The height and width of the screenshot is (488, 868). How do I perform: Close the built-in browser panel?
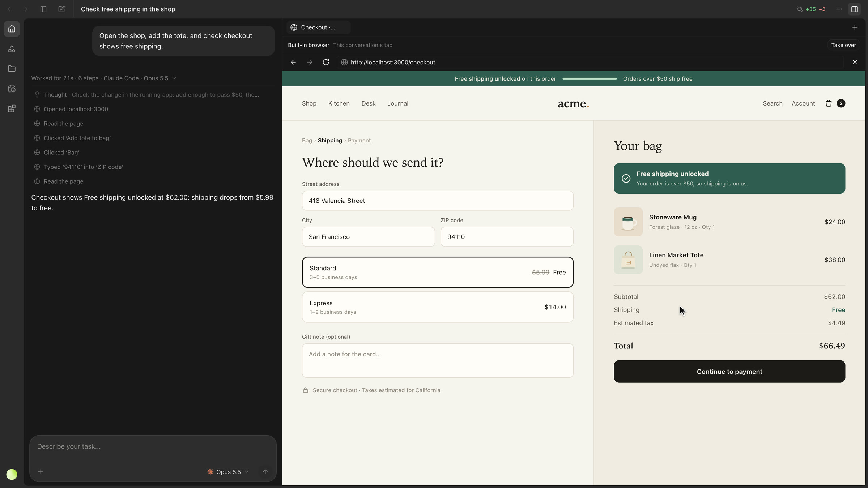coord(855,62)
